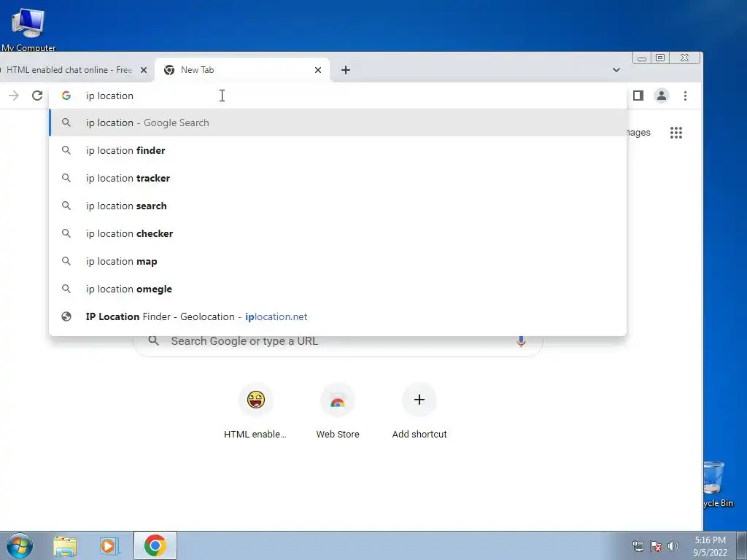The width and height of the screenshot is (747, 560).
Task: Click the voice search microphone icon
Action: pos(521,341)
